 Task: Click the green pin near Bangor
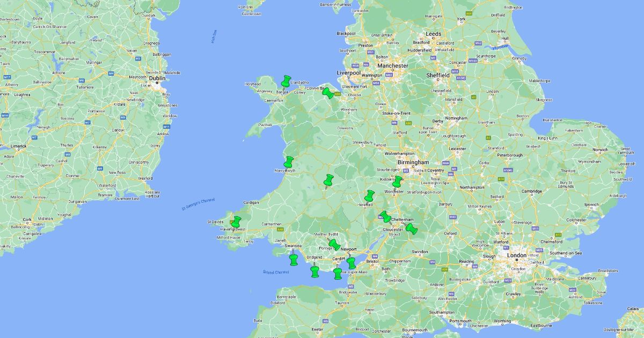[x=285, y=82]
